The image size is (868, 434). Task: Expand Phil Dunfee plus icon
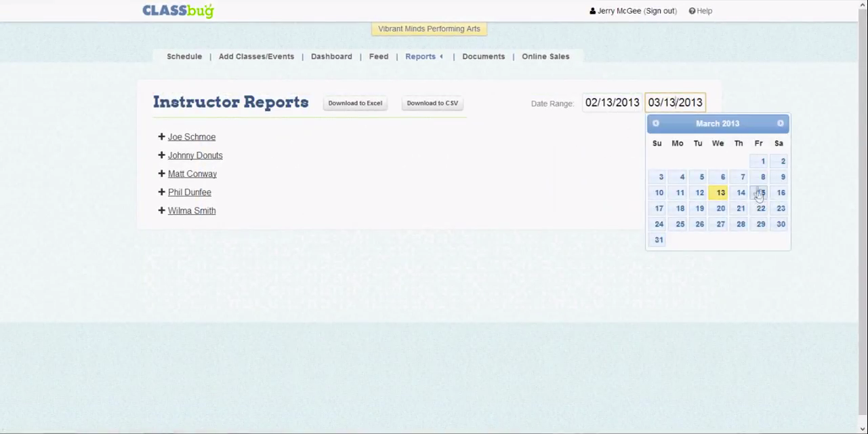(x=161, y=192)
